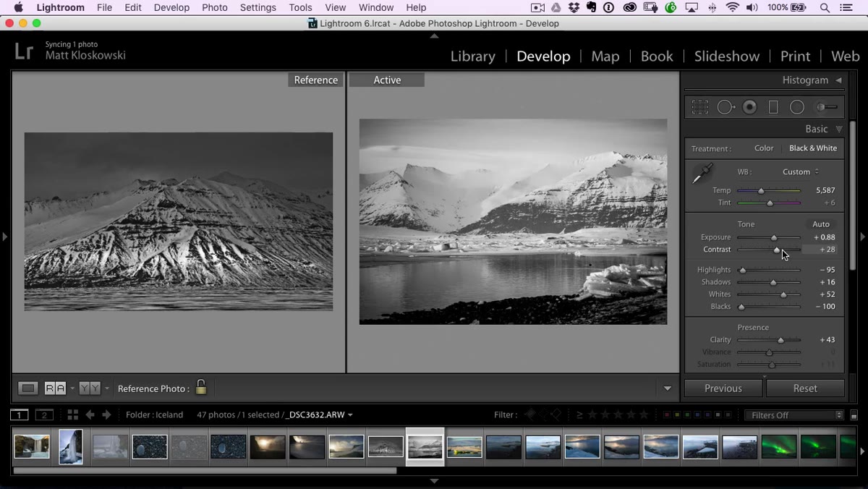Click the Exposure slider handle
Image resolution: width=868 pixels, height=489 pixels.
point(774,238)
